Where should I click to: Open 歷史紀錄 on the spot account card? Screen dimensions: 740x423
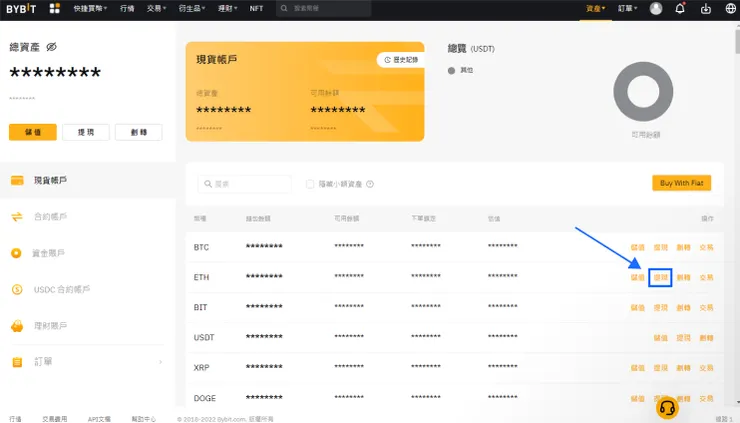pyautogui.click(x=401, y=60)
